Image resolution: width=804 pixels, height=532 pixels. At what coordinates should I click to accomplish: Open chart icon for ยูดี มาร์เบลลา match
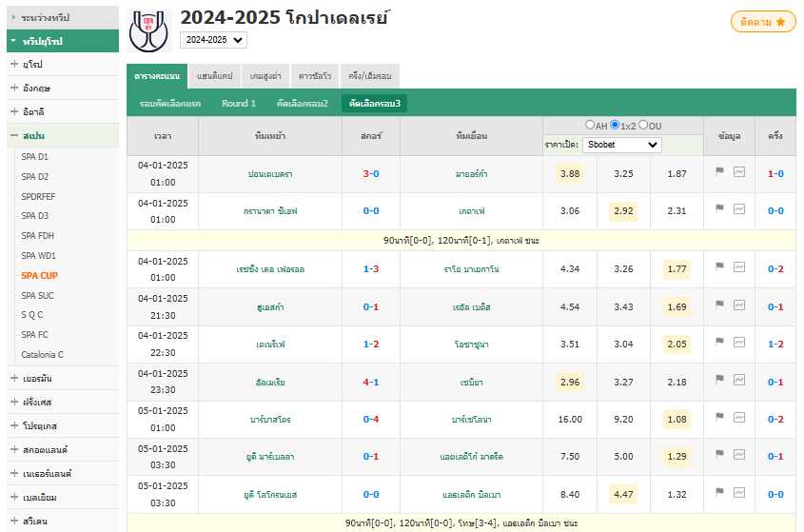click(739, 454)
